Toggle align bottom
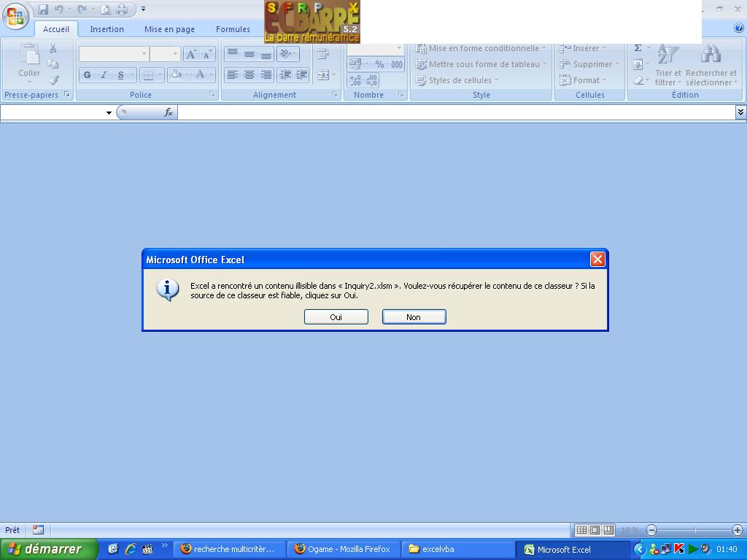The image size is (747, 560). 266,54
